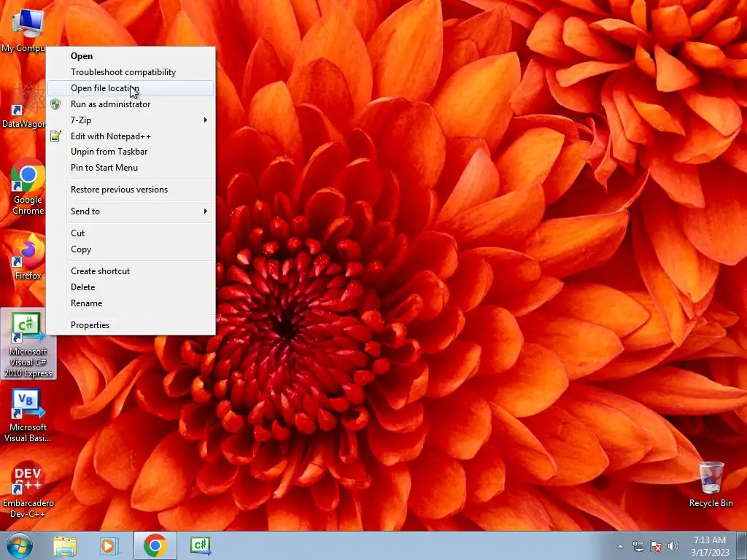Open the volume speaker tray icon
Viewport: 747px width, 560px height.
[x=673, y=547]
